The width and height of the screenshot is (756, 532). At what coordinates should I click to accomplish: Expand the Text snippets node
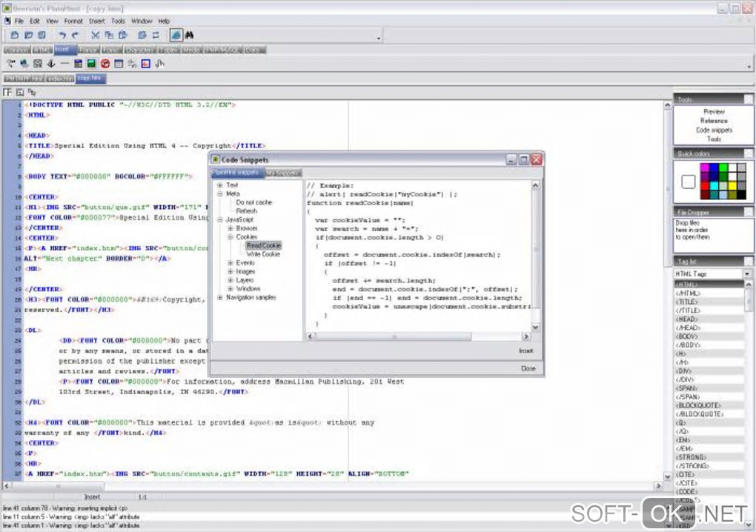point(220,185)
